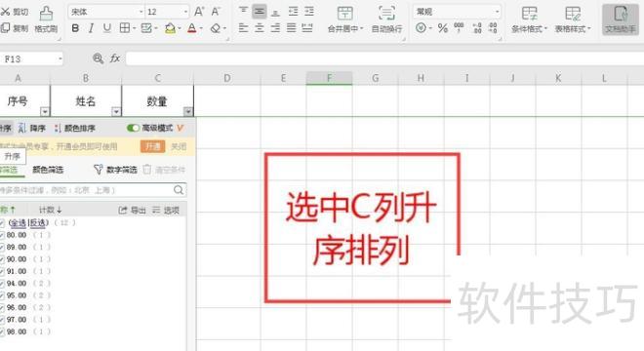The height and width of the screenshot is (351, 644).
Task: Click the zoom magnifier beside fx
Action: pos(98,58)
